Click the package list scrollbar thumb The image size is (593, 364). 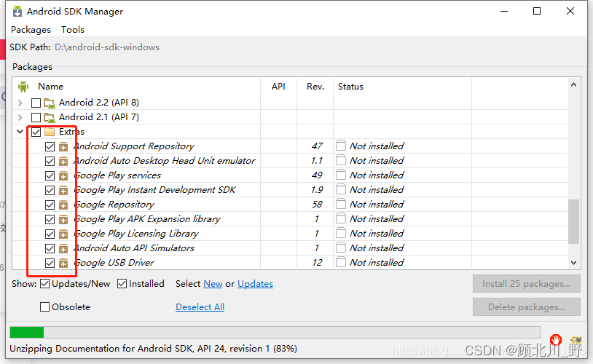click(574, 221)
